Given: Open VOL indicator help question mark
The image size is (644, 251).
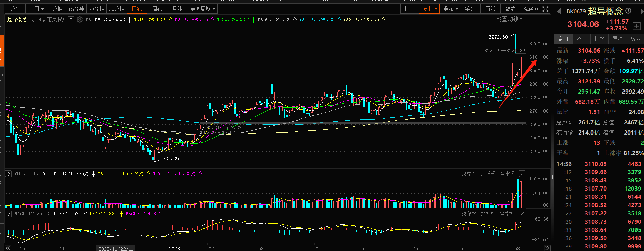Looking at the screenshot, I should click(x=9, y=174).
